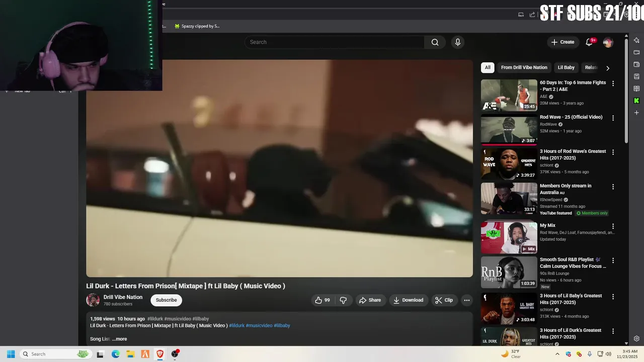Click the Clip button
Viewport: 644px width, 362px height.
click(444, 300)
